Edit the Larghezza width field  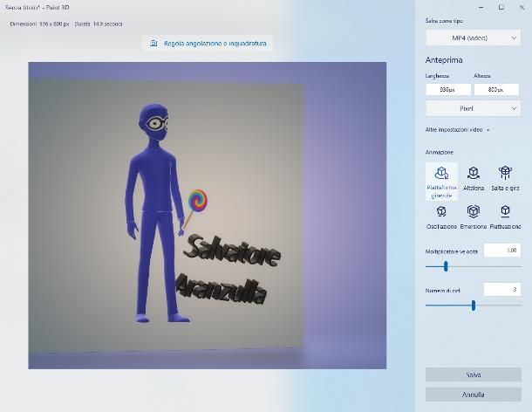(x=448, y=90)
